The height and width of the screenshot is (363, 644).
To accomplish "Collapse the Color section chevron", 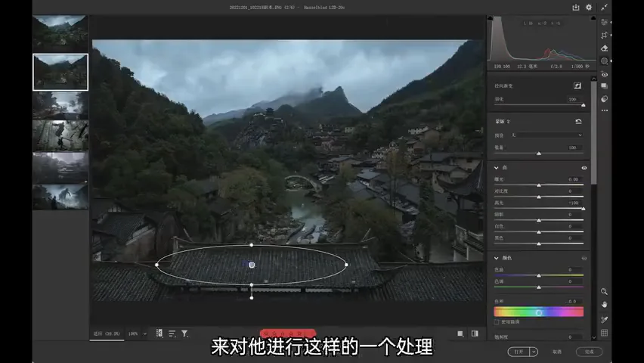I will pos(496,258).
